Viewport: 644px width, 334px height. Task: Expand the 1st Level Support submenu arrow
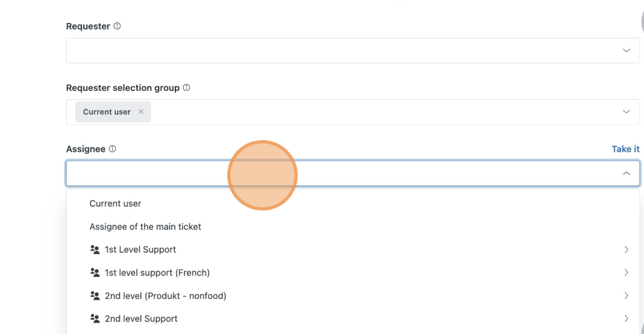(626, 250)
